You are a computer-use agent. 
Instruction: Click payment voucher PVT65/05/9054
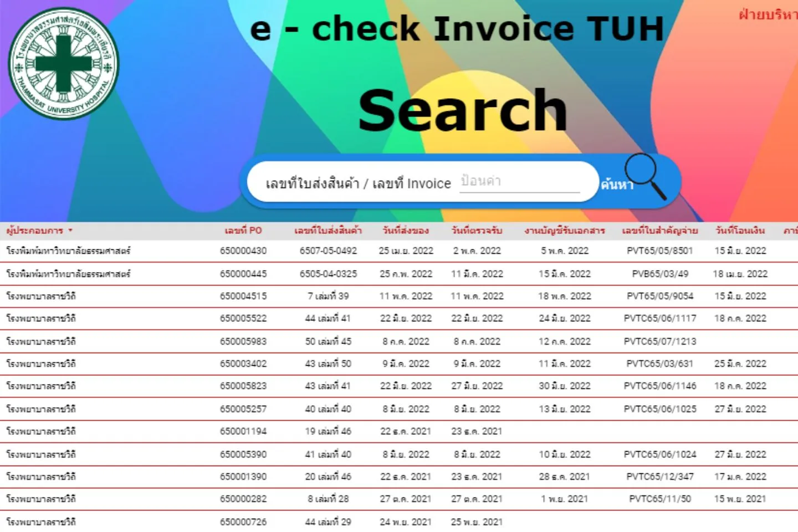click(x=659, y=296)
